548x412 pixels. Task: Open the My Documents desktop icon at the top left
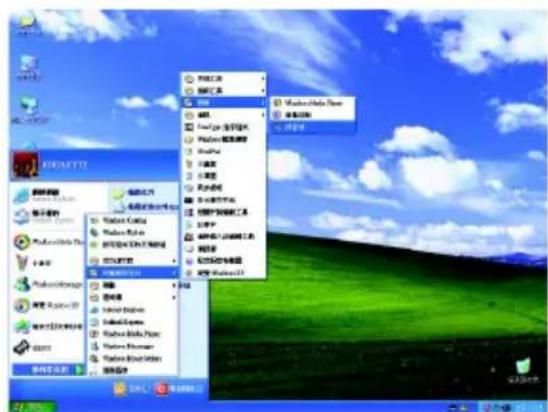click(28, 24)
